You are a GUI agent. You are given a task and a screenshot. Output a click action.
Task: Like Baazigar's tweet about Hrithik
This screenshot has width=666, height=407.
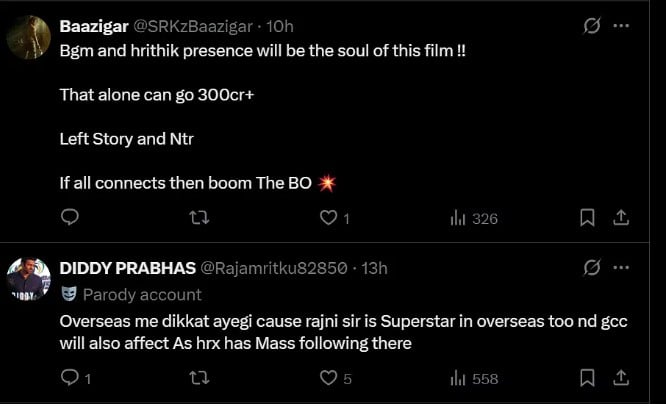coord(327,217)
